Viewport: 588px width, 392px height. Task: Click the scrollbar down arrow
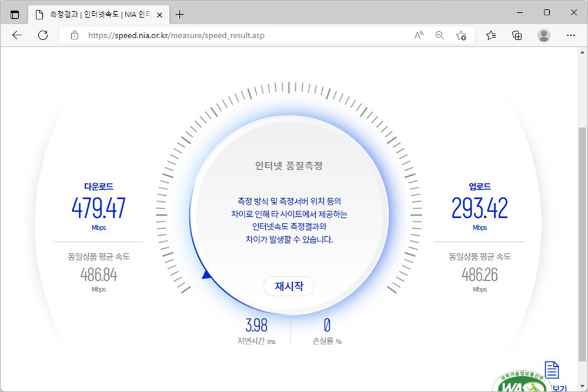pos(582,386)
